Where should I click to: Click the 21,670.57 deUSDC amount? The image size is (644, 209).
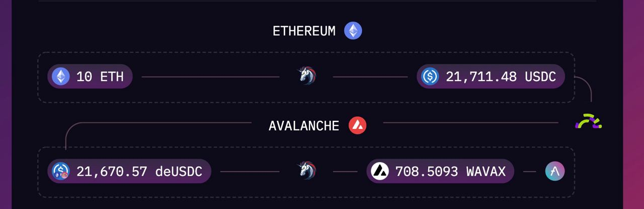click(139, 171)
